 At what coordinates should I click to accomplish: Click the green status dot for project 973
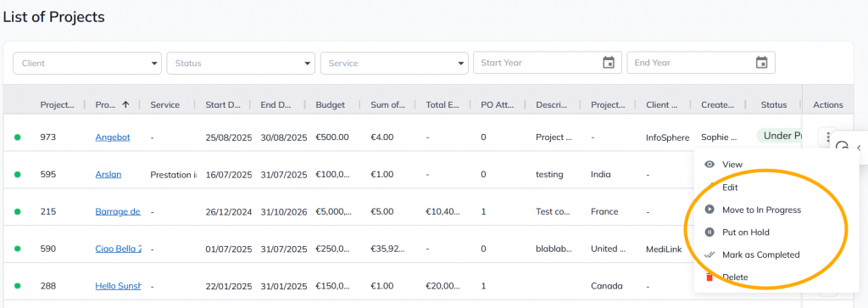coord(17,137)
